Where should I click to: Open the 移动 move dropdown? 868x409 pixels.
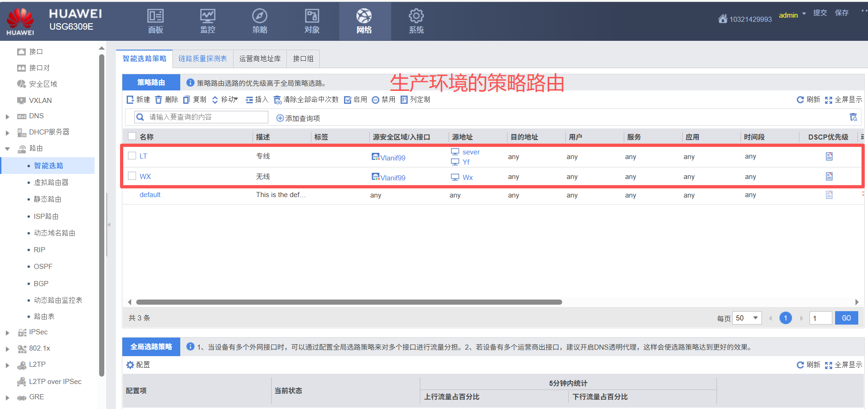pos(225,100)
